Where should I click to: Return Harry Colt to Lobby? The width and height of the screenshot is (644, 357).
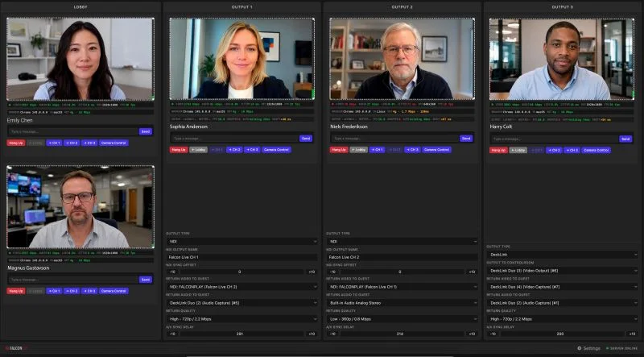[518, 150]
